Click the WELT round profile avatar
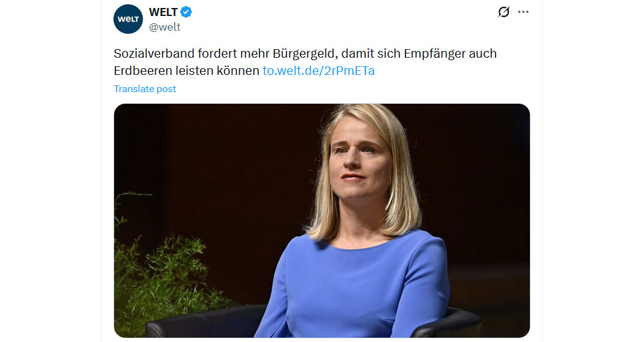 (x=128, y=19)
